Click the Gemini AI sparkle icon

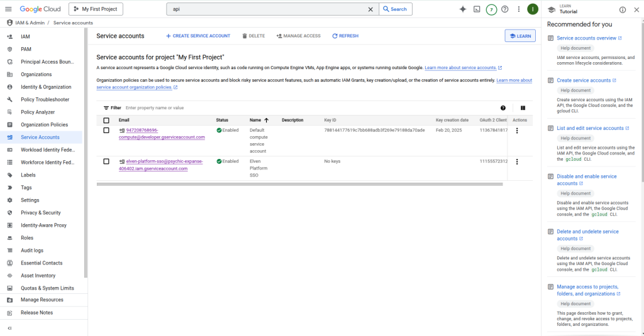coord(463,9)
